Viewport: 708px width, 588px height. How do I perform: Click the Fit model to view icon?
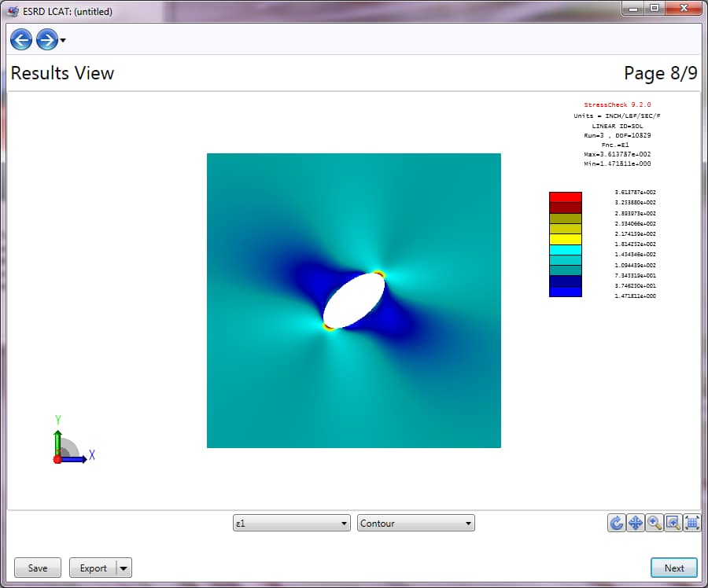[692, 523]
